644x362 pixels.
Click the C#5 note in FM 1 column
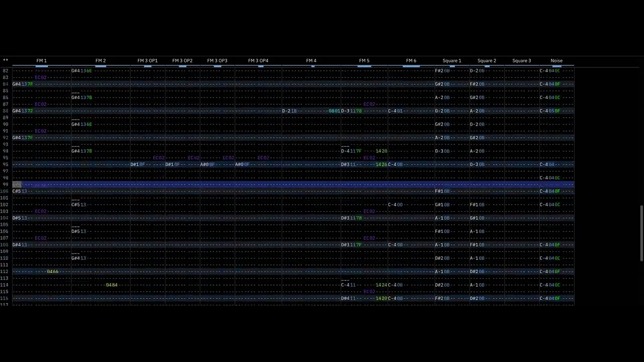point(17,191)
